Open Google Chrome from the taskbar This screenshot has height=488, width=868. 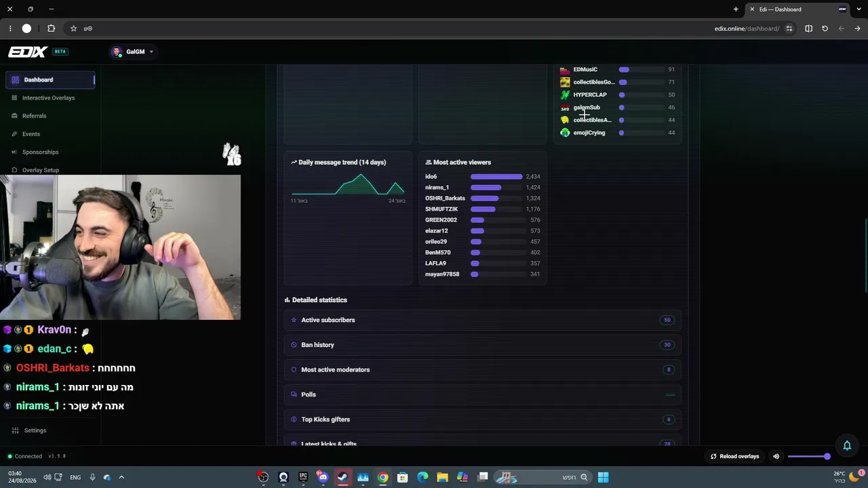[383, 477]
